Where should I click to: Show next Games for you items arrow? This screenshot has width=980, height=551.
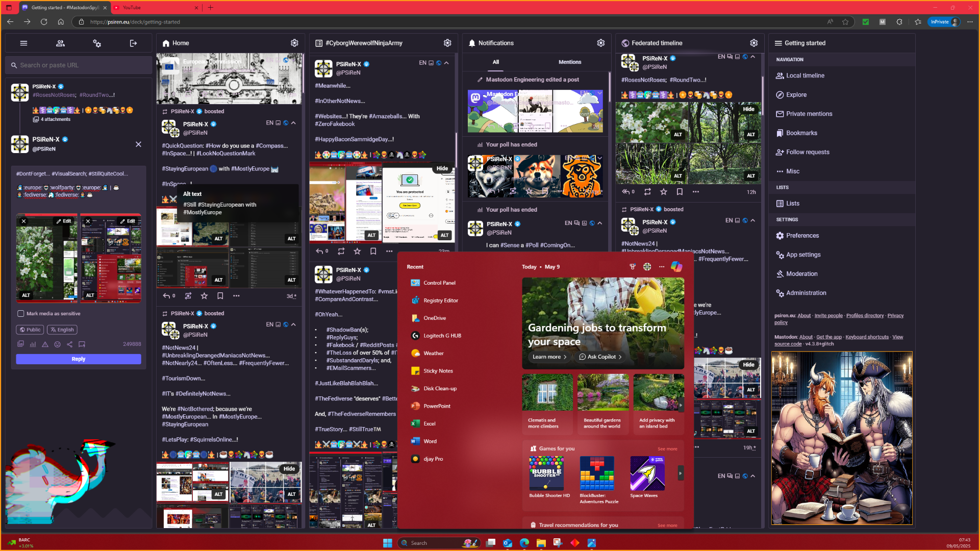pyautogui.click(x=680, y=473)
